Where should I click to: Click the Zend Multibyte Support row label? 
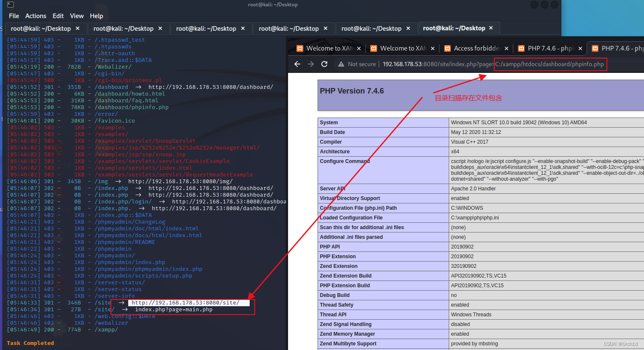click(x=348, y=344)
